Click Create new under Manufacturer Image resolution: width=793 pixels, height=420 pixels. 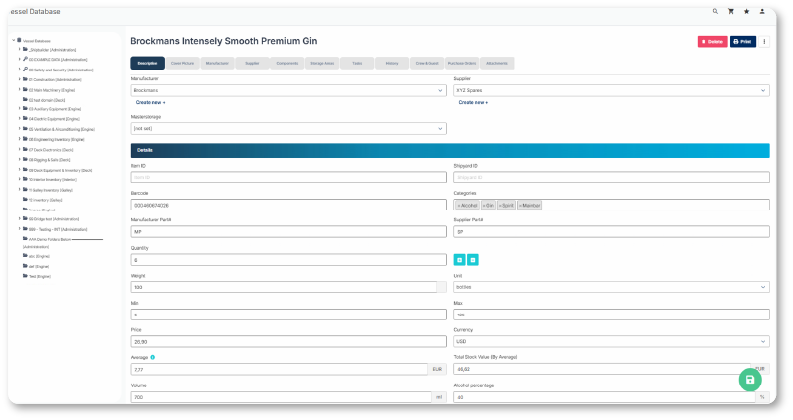click(150, 102)
